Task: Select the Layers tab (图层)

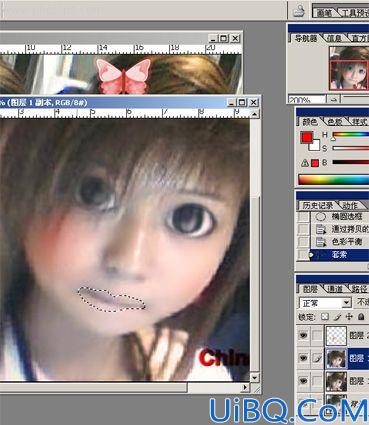Action: click(x=310, y=288)
